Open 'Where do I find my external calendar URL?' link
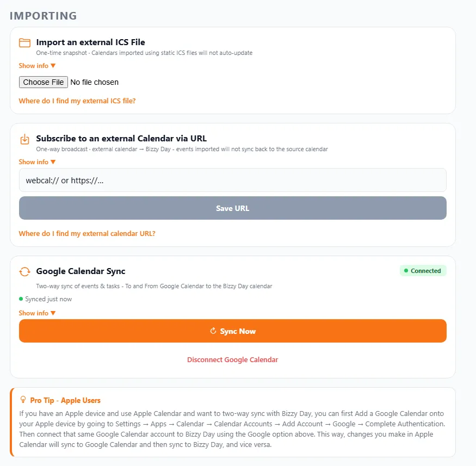The height and width of the screenshot is (466, 476). click(87, 233)
